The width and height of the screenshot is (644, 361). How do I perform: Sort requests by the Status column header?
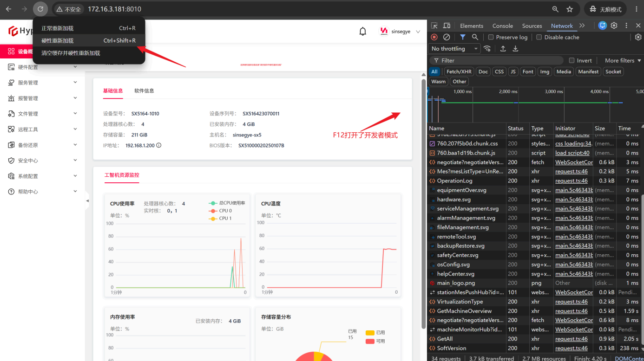(x=518, y=128)
